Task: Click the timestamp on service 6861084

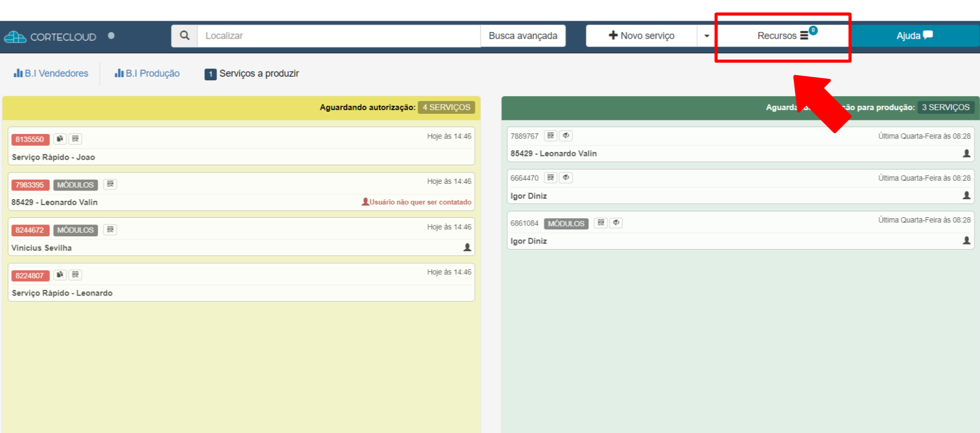Action: pos(924,220)
